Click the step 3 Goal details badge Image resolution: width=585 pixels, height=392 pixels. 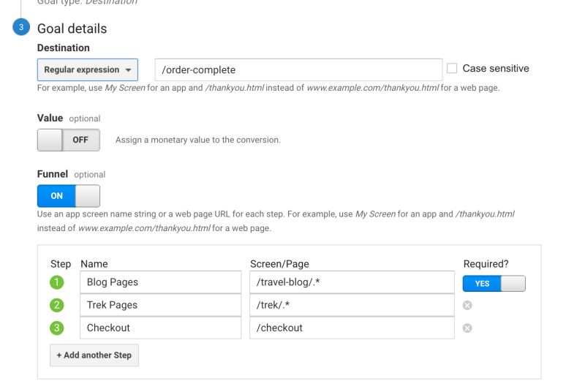coord(20,29)
